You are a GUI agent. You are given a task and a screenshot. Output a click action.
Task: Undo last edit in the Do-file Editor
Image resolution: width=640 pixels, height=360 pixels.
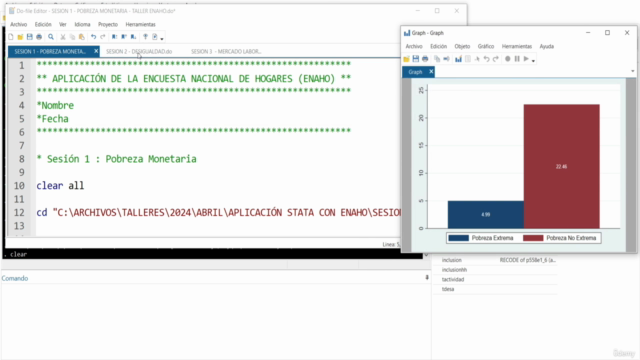93,37
